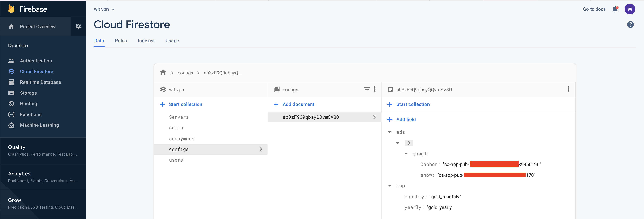The image size is (644, 219).
Task: Click the Cloud Firestore sidebar icon
Action: click(11, 71)
